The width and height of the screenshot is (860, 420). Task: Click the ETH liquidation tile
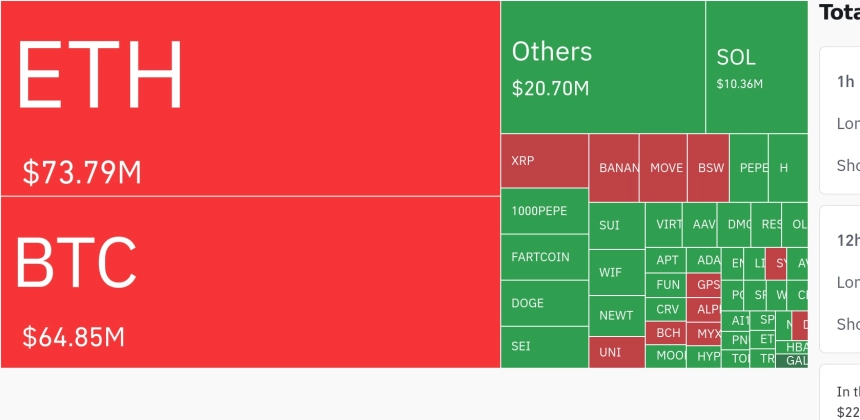250,98
